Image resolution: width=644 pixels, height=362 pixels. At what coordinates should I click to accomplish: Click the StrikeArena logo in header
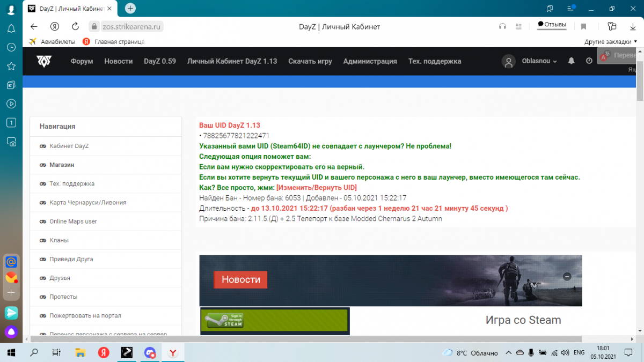pyautogui.click(x=44, y=61)
